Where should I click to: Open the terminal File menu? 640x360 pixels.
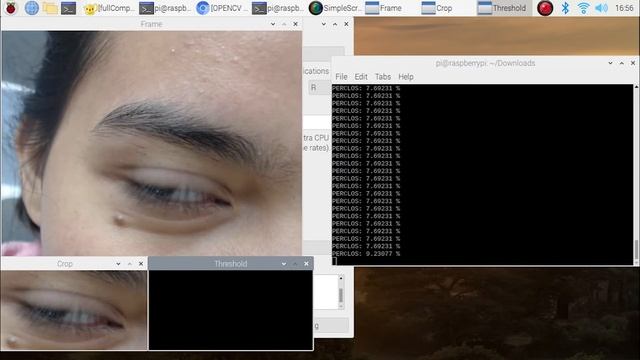341,77
